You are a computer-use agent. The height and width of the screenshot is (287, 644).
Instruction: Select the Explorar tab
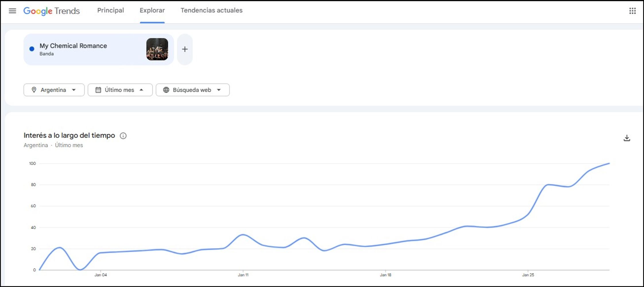tap(152, 10)
